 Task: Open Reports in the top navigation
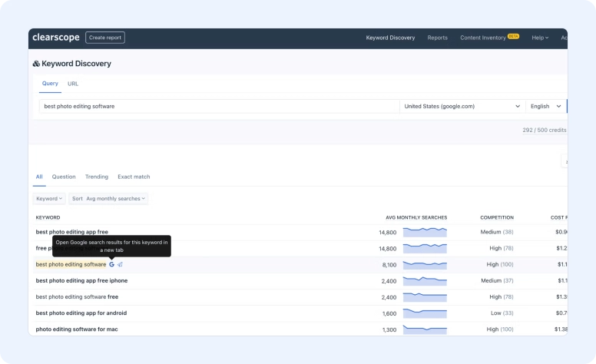(x=437, y=38)
